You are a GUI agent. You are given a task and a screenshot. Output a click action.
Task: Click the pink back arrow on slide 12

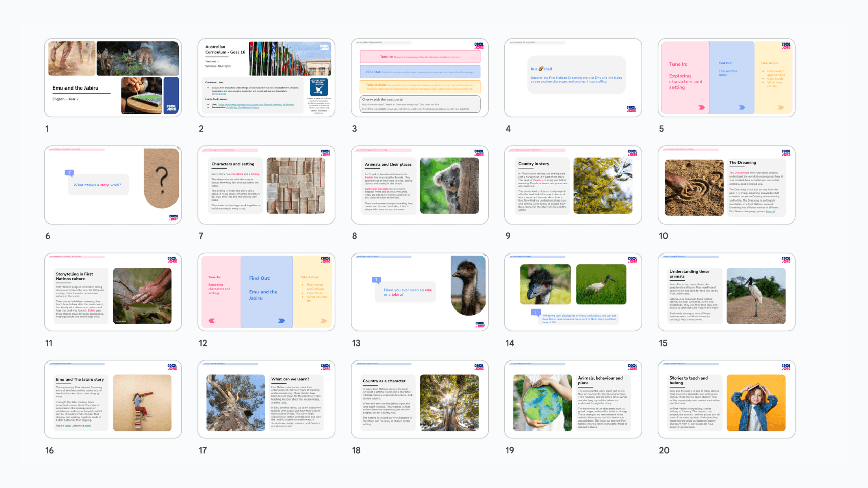[x=212, y=321]
